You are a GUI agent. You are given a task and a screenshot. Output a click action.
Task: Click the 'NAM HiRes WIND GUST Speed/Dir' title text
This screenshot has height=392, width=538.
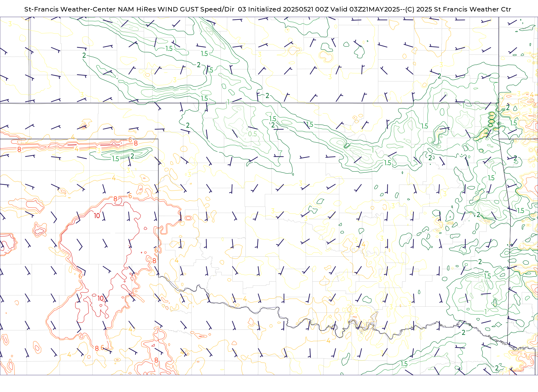pyautogui.click(x=176, y=9)
